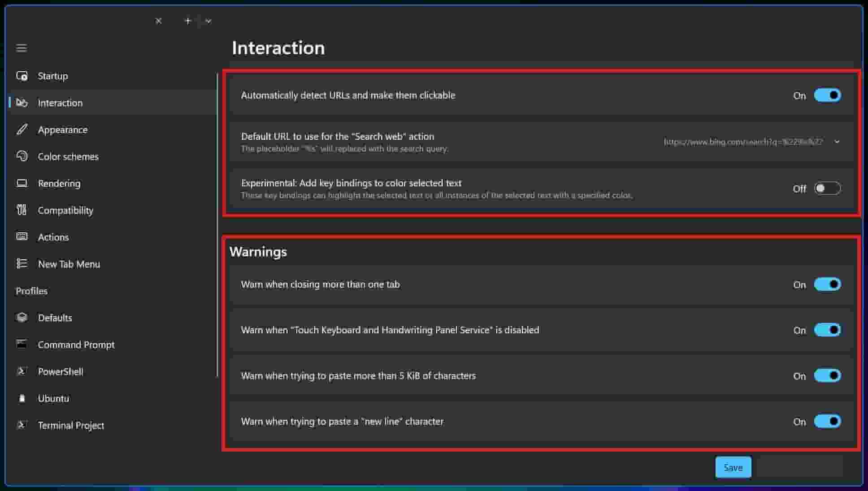This screenshot has height=491, width=868.
Task: Click the Color schemes palette icon
Action: (22, 156)
